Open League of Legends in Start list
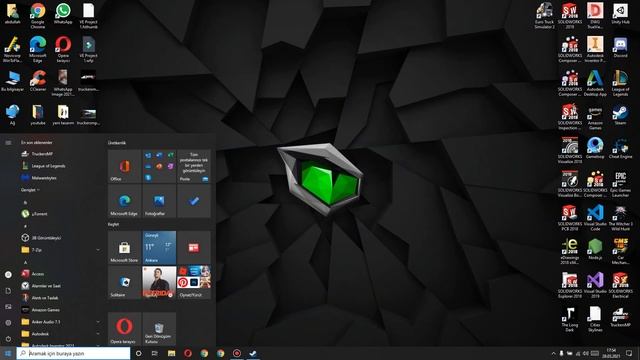 click(x=60, y=166)
